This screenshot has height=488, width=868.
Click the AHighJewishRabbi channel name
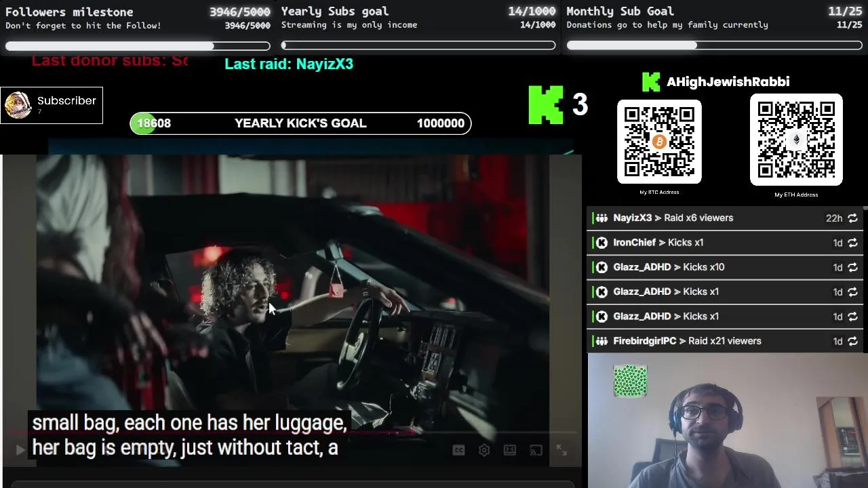click(x=728, y=82)
